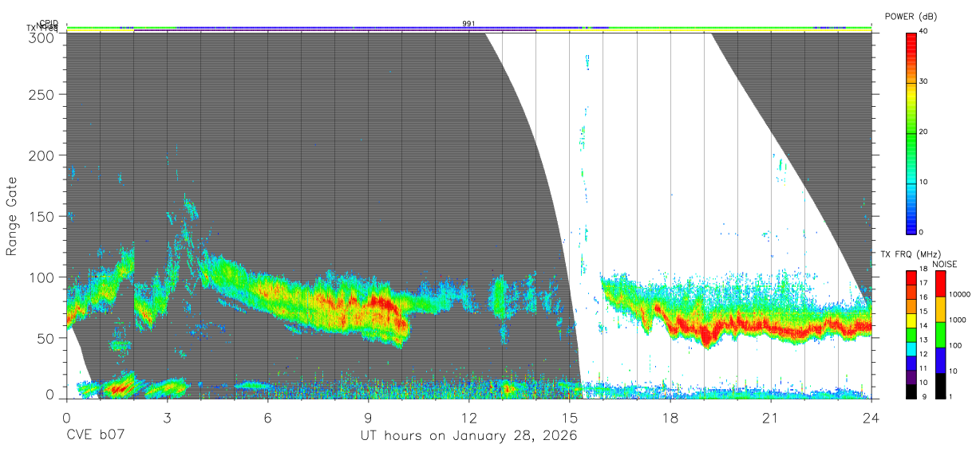Select the 50 range gate tick label

coord(45,338)
